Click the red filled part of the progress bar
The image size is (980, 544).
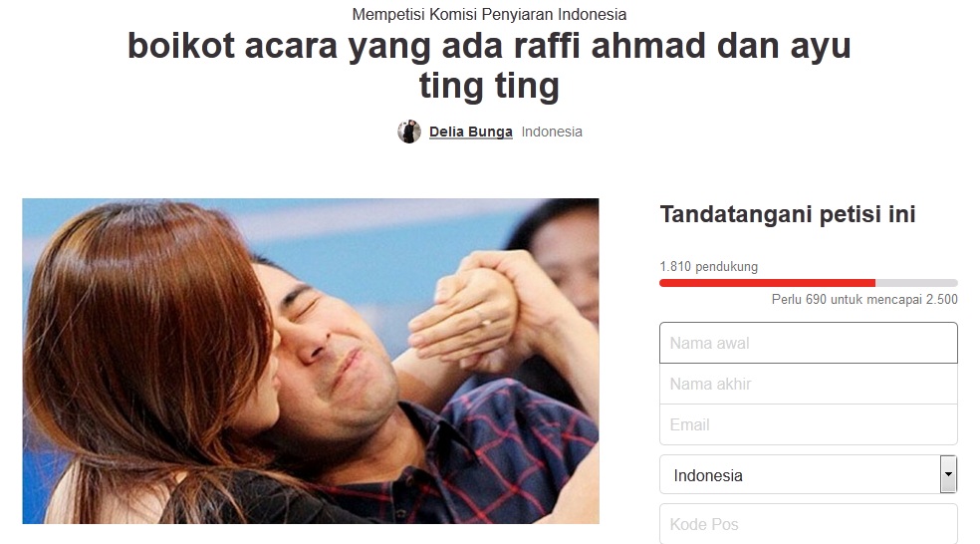tap(767, 283)
